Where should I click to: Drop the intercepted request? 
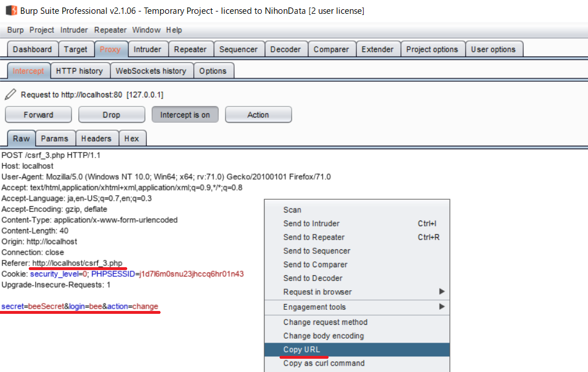click(x=112, y=115)
